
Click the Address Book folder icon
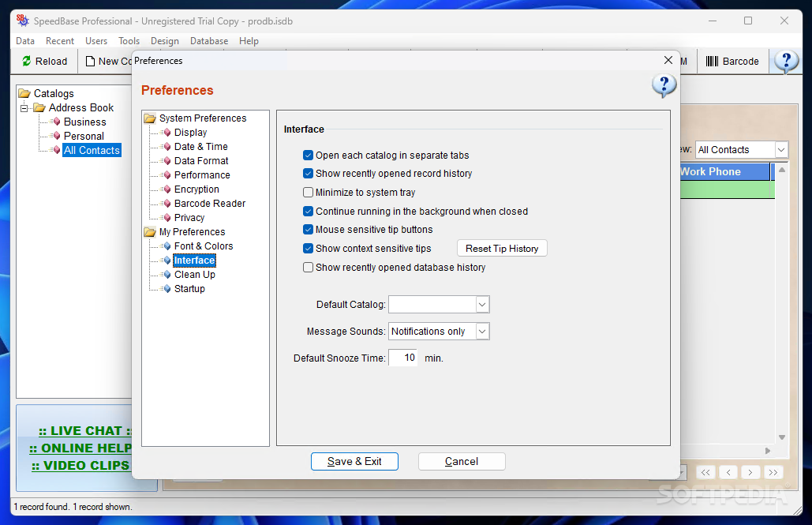pyautogui.click(x=39, y=108)
